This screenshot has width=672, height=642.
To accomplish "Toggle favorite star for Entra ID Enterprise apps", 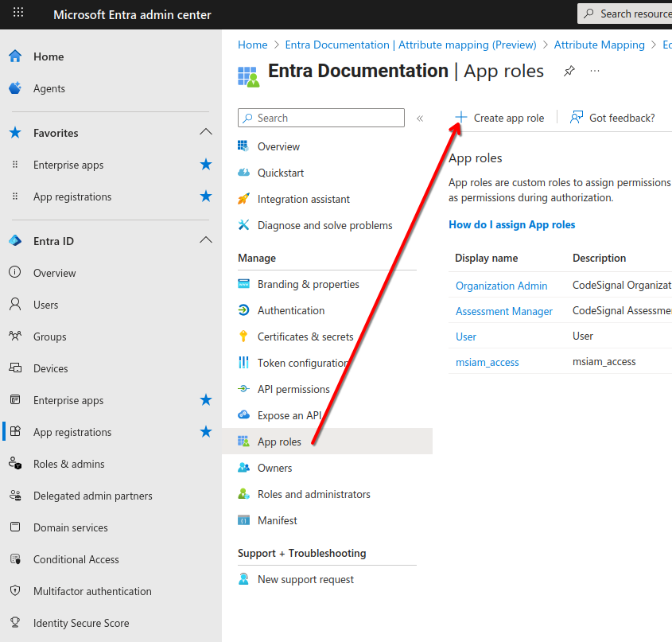I will click(x=206, y=400).
